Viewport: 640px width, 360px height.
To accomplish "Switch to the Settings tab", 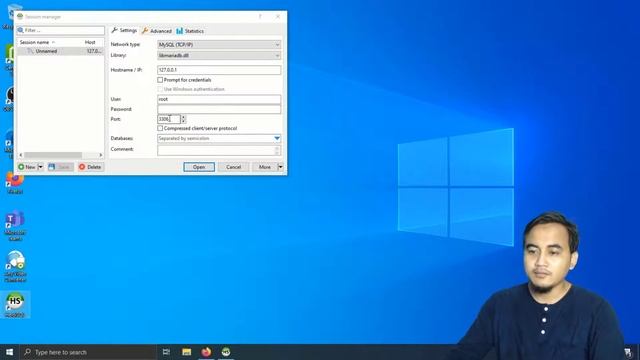I will pyautogui.click(x=124, y=31).
